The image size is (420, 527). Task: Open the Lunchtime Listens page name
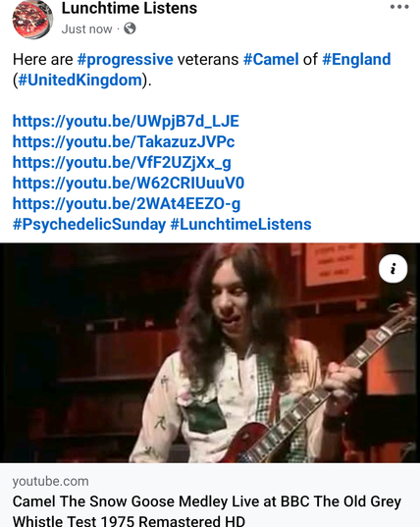point(130,8)
